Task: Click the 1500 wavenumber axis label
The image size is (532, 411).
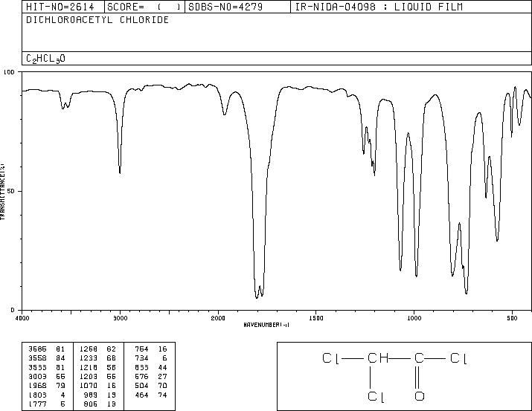Action: (316, 318)
